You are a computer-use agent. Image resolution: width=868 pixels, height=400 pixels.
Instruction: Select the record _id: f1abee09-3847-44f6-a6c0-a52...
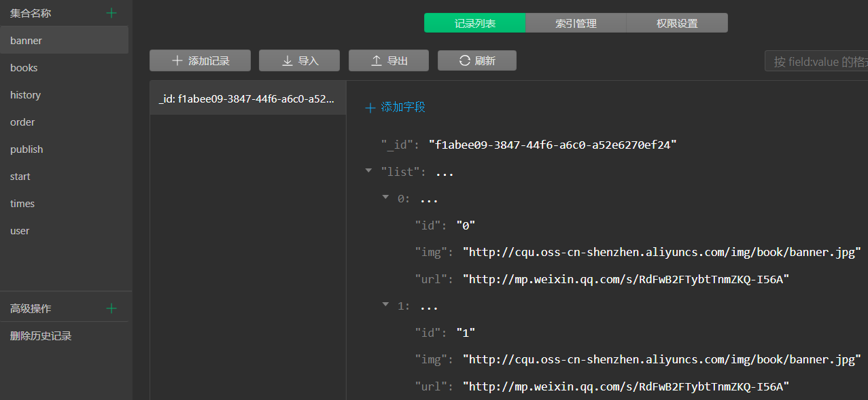(x=247, y=98)
